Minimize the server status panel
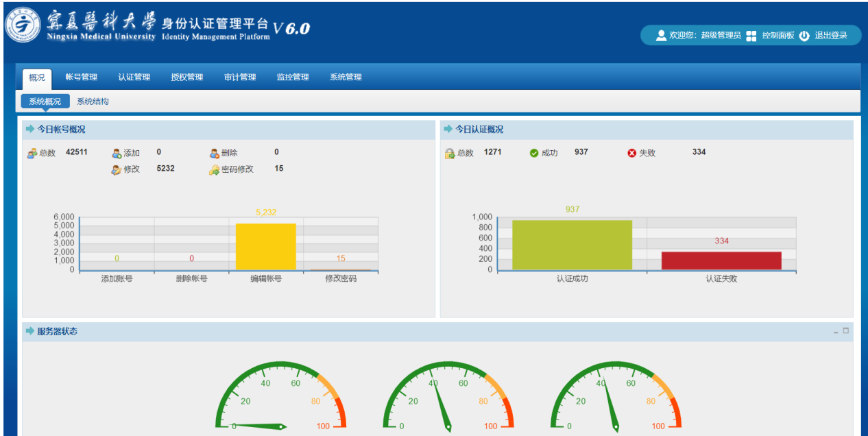The width and height of the screenshot is (868, 436). (836, 332)
